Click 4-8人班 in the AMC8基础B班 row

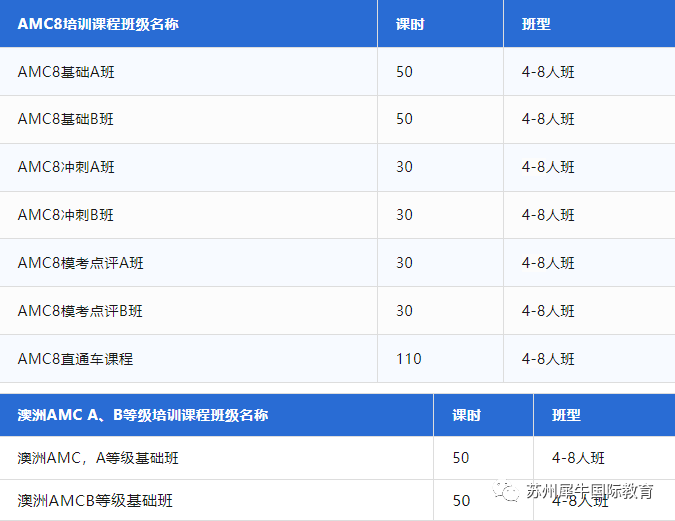pyautogui.click(x=548, y=119)
